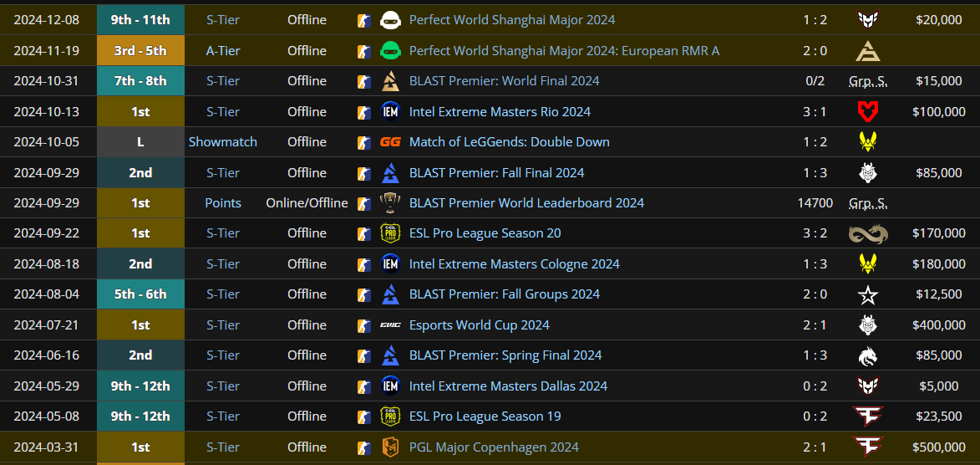This screenshot has height=465, width=980.
Task: Click the FaZe logo in PGL Major Copenhagen row
Action: [x=868, y=447]
